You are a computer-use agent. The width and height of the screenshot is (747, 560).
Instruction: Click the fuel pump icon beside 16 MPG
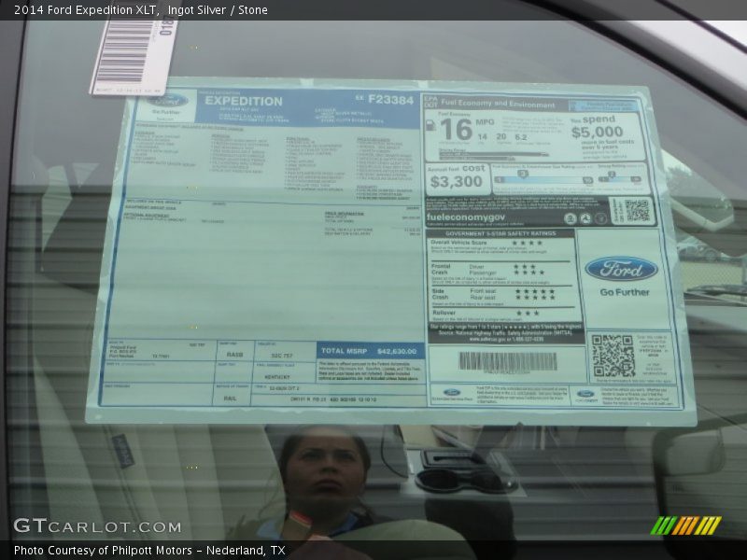430,125
